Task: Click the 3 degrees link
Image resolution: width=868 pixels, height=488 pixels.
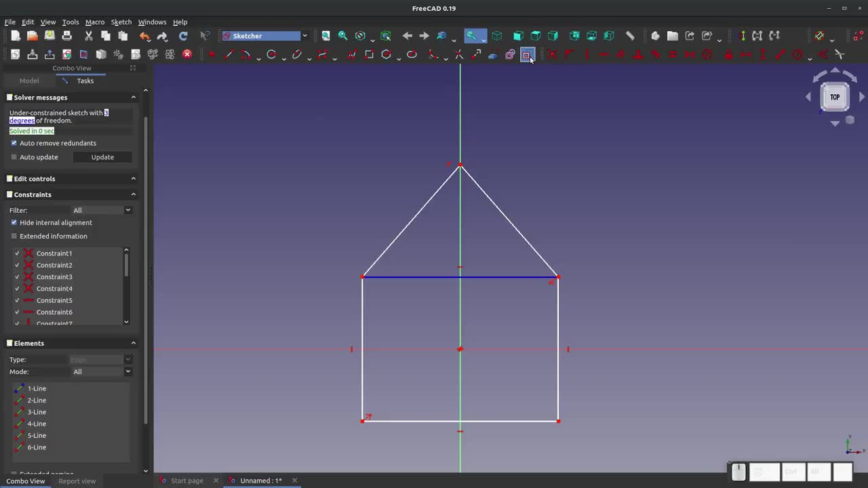Action: click(x=59, y=117)
